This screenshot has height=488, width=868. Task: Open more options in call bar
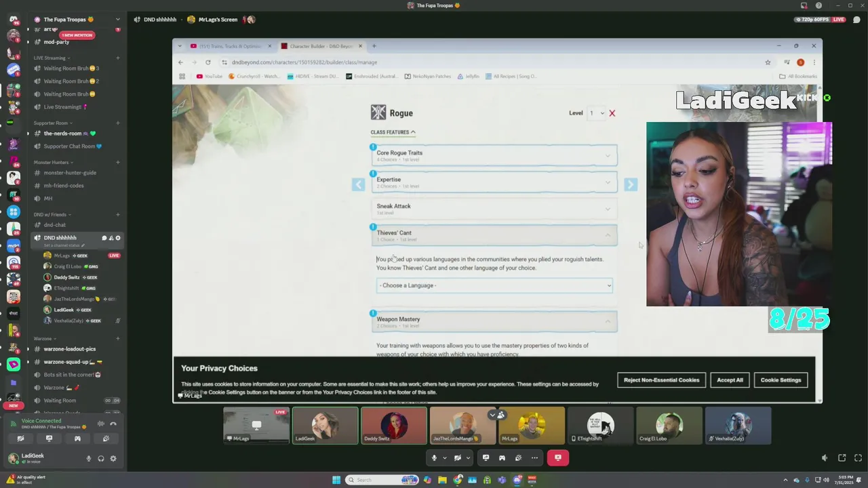point(534,457)
